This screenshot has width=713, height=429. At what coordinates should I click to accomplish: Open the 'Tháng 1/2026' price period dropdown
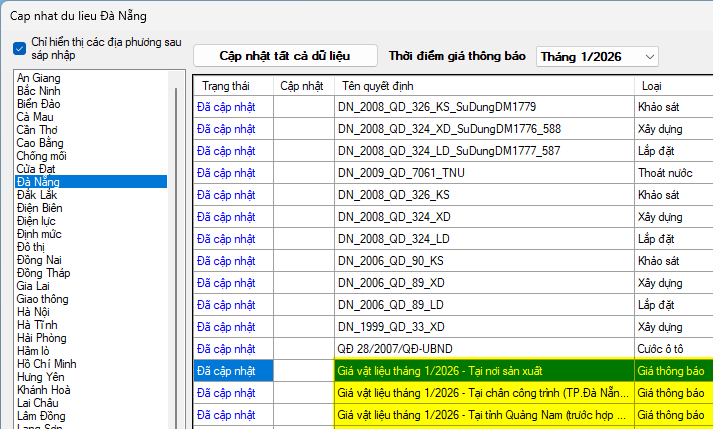597,56
